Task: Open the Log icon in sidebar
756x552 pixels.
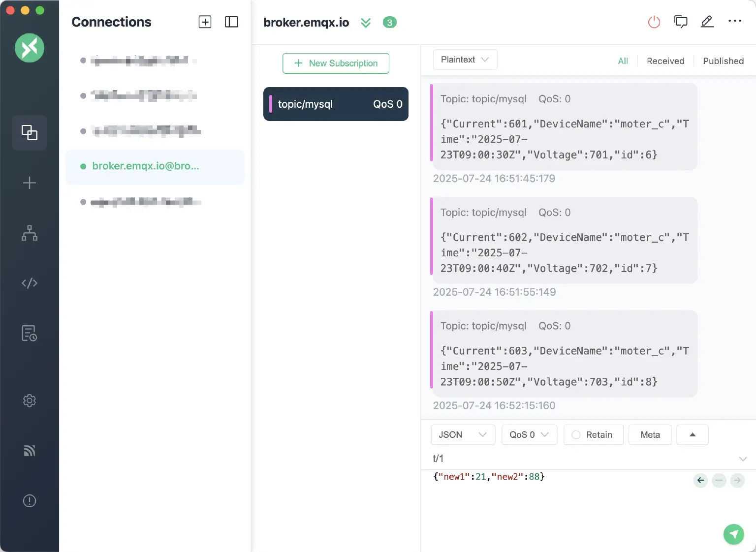Action: click(x=30, y=333)
